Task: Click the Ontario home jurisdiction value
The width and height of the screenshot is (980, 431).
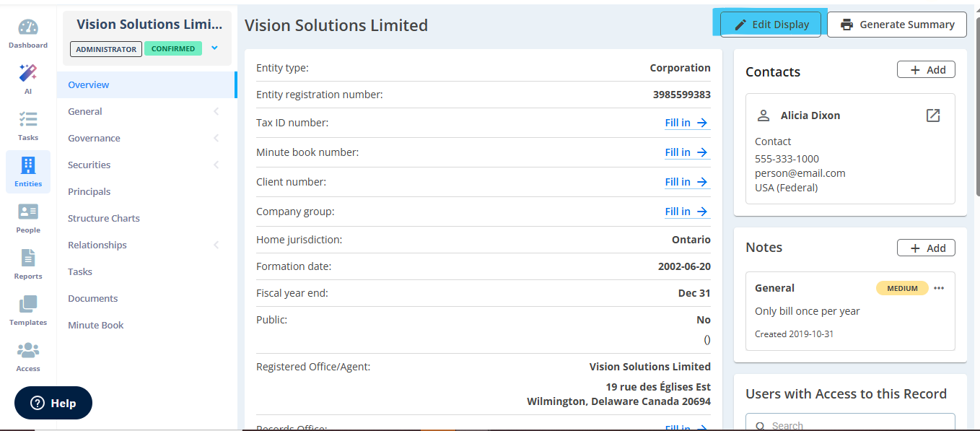Action: tap(691, 240)
